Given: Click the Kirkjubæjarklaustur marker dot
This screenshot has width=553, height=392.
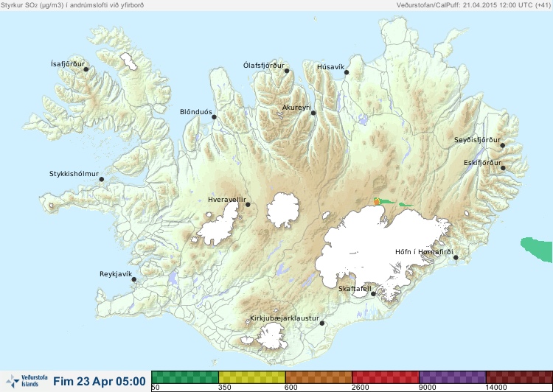Looking at the screenshot, I should point(321,323).
